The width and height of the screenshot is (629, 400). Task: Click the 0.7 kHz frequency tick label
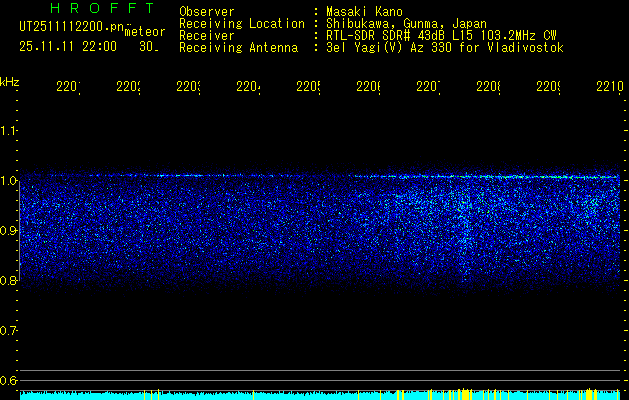coord(9,331)
